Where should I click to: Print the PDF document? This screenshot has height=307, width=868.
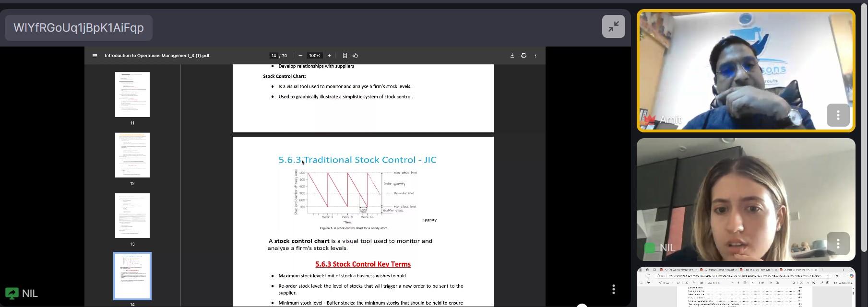click(523, 56)
